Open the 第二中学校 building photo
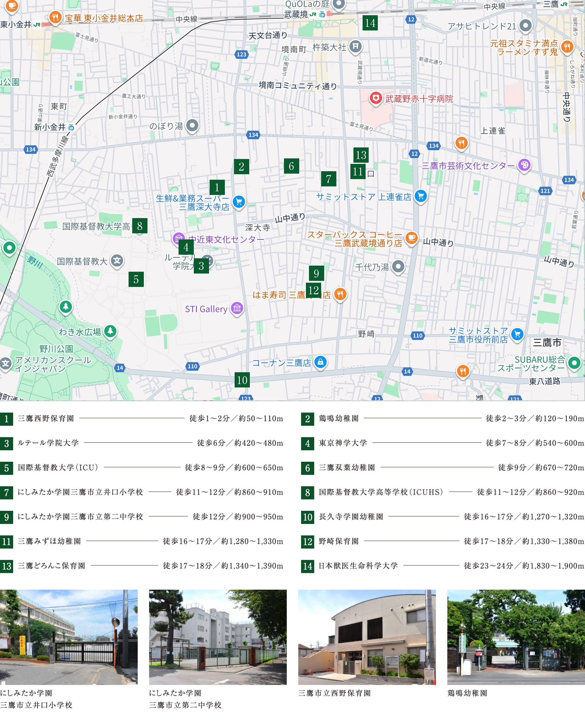585x728 pixels. pos(218,637)
